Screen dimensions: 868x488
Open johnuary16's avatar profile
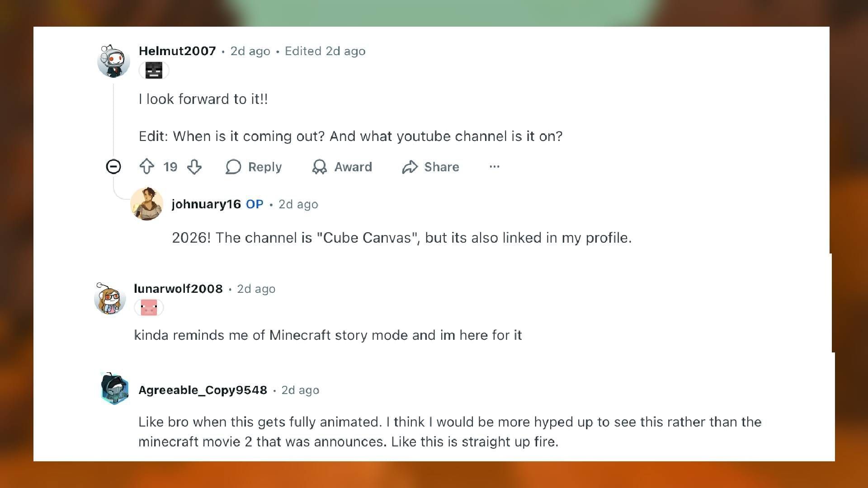click(147, 204)
